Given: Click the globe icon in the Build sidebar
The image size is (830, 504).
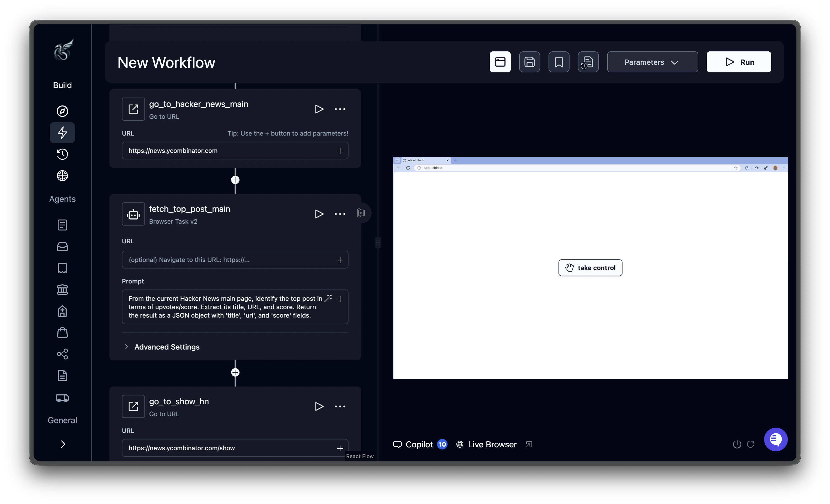Looking at the screenshot, I should point(62,176).
